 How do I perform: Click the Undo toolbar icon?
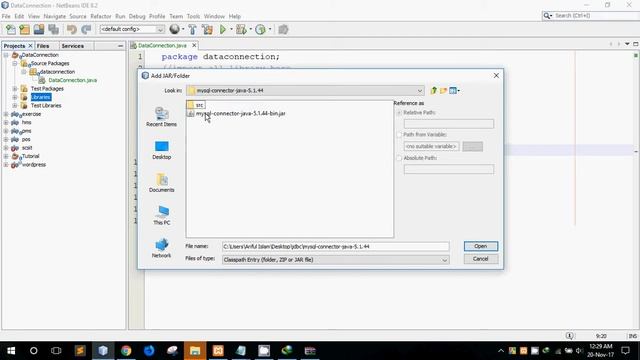(72, 29)
